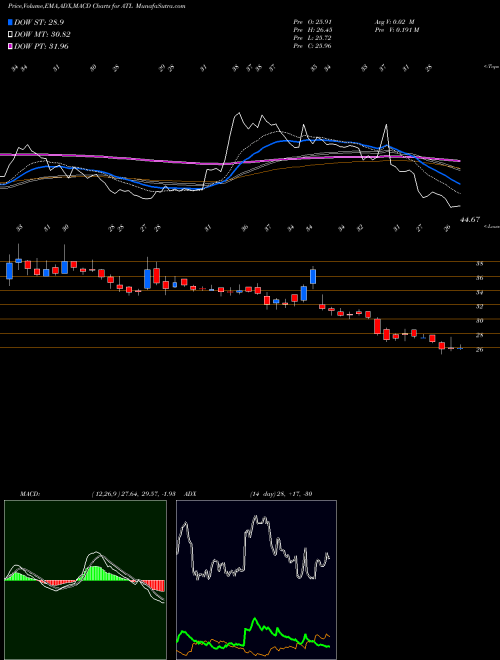Viewport: 500px width, 660px height.
Task: Click the 32 price axis label
Action: click(x=479, y=306)
